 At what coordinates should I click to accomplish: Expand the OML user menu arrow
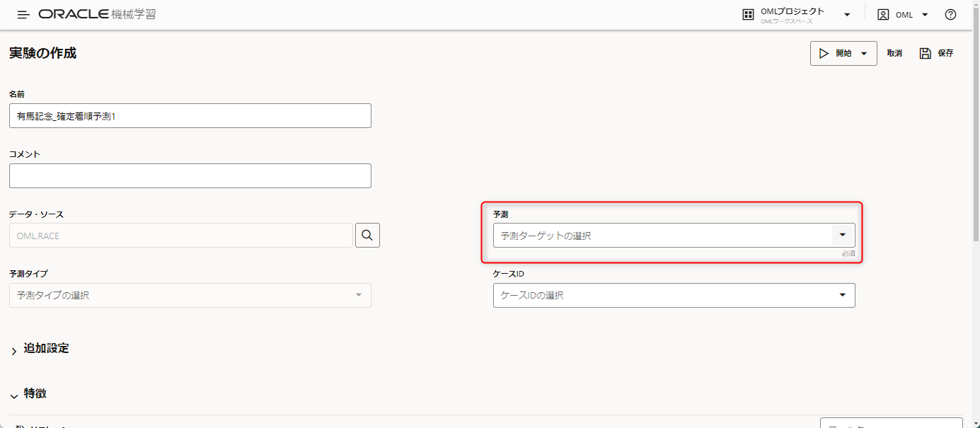click(x=925, y=15)
